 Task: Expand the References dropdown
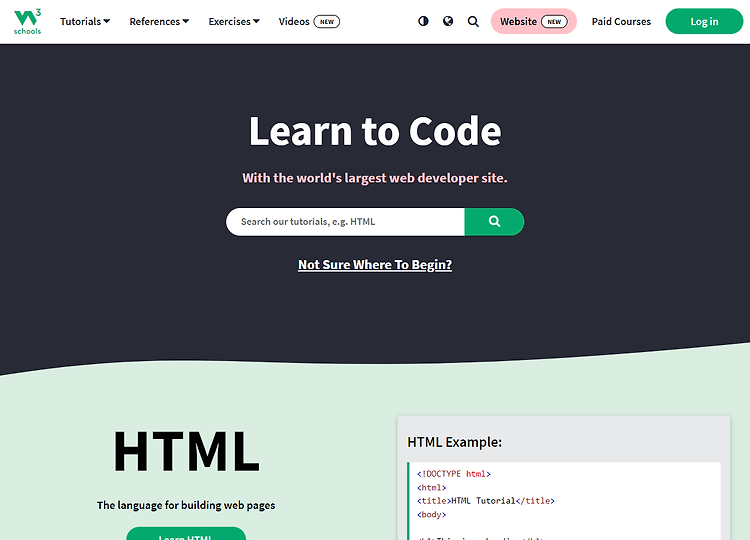(x=159, y=22)
